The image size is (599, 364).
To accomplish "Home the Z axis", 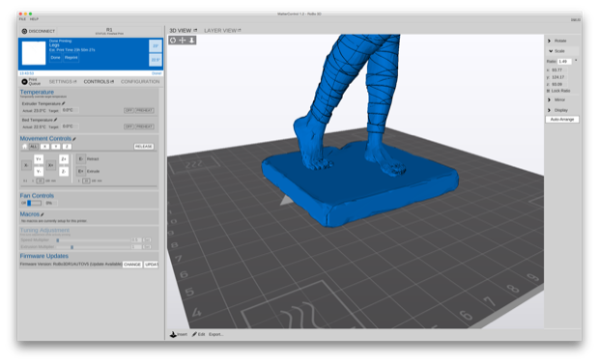I will (67, 147).
